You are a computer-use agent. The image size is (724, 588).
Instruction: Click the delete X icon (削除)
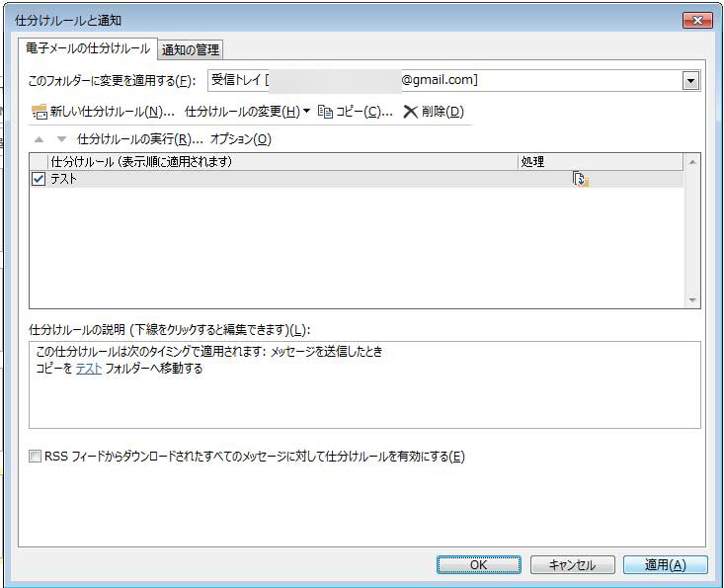tap(410, 112)
